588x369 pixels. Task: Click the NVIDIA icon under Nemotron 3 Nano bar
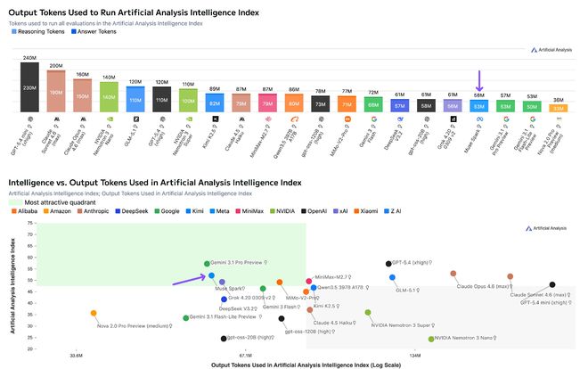click(109, 118)
